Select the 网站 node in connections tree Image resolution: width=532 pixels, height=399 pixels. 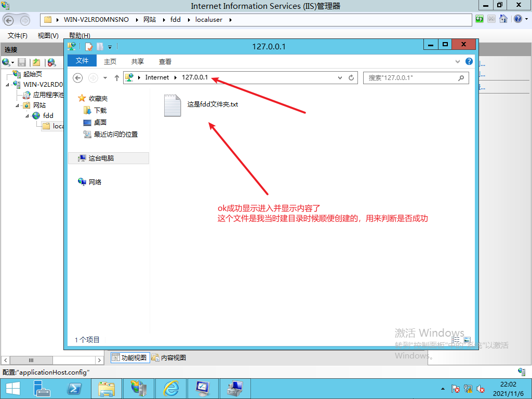pos(39,105)
